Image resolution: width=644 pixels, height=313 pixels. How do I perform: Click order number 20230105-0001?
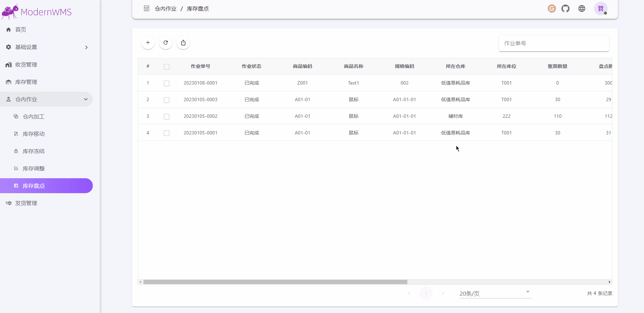click(x=201, y=133)
